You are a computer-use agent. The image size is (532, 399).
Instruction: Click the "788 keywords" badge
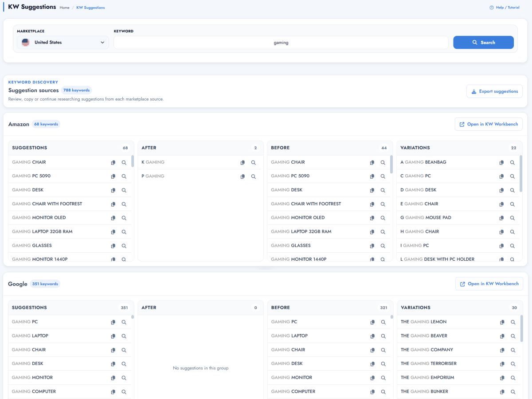(x=76, y=90)
